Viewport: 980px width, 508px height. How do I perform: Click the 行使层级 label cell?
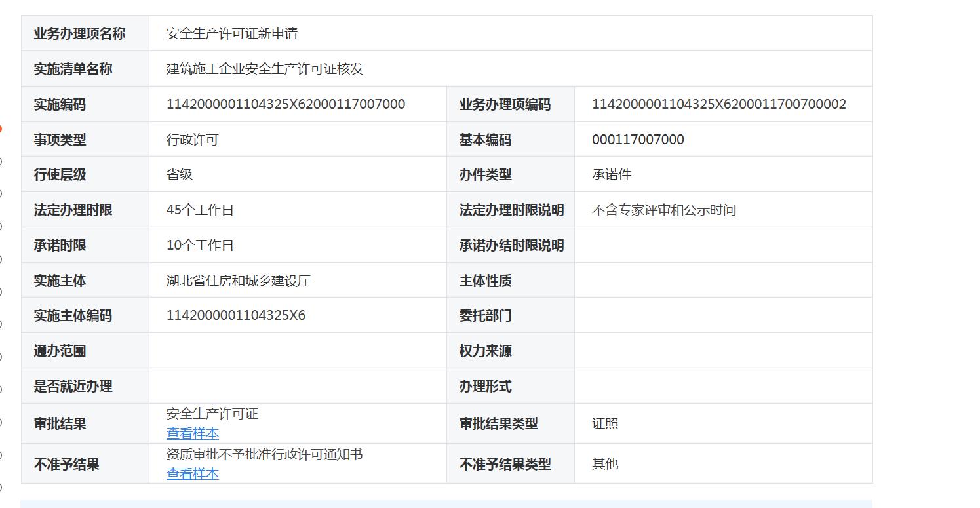[85, 174]
